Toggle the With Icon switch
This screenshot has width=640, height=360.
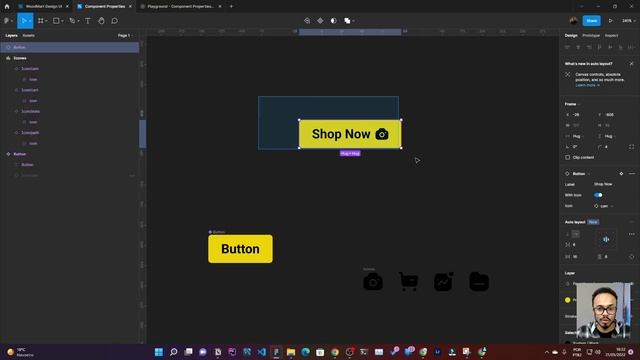(598, 195)
